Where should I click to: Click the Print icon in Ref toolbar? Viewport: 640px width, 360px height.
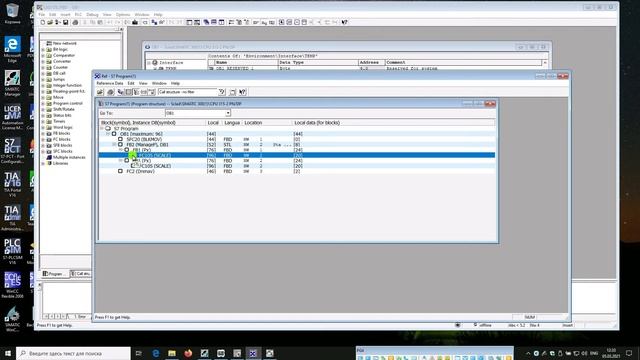pyautogui.click(x=110, y=92)
